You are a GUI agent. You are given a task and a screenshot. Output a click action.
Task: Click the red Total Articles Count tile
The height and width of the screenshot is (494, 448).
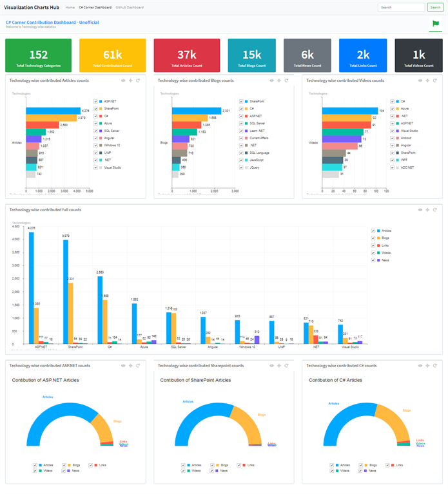coord(187,55)
